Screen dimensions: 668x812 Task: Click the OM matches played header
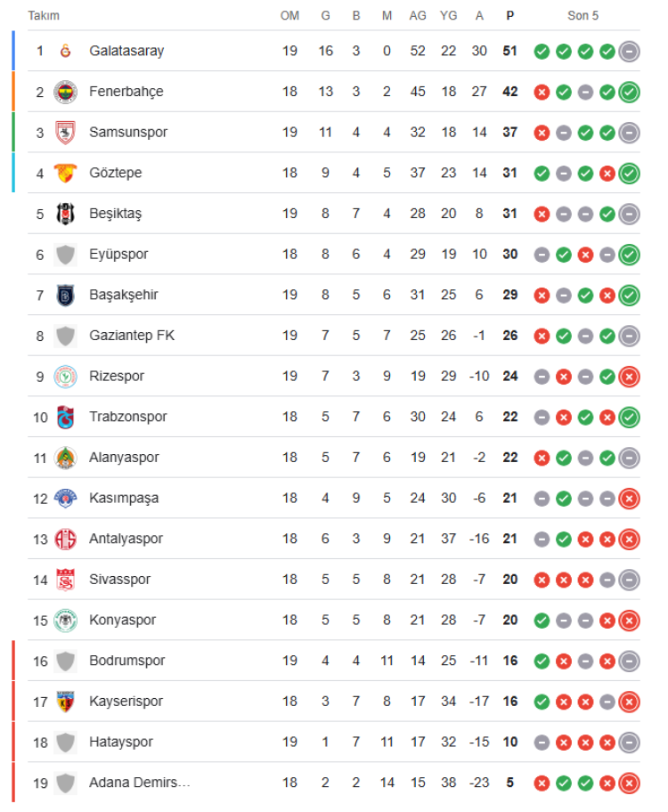click(x=289, y=16)
